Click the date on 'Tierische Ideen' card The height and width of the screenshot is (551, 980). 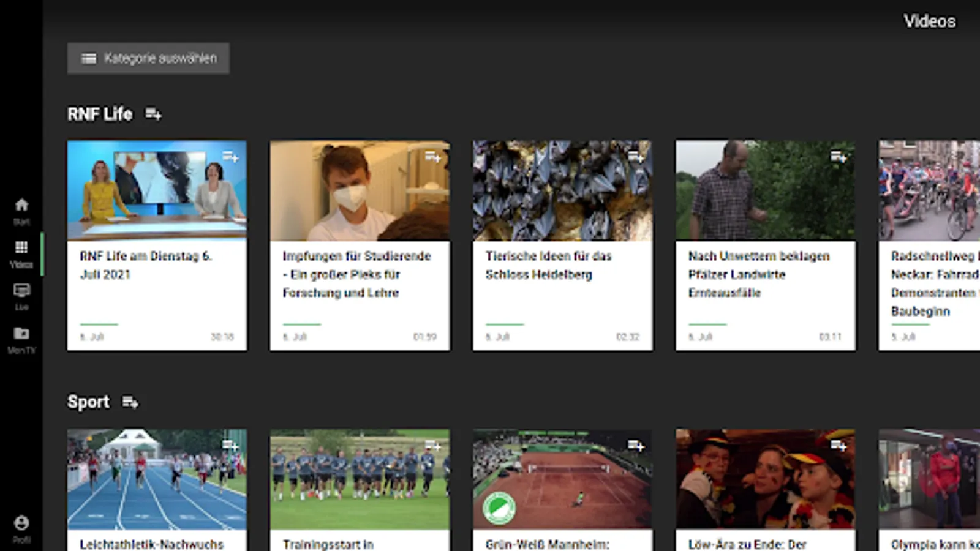pyautogui.click(x=497, y=337)
